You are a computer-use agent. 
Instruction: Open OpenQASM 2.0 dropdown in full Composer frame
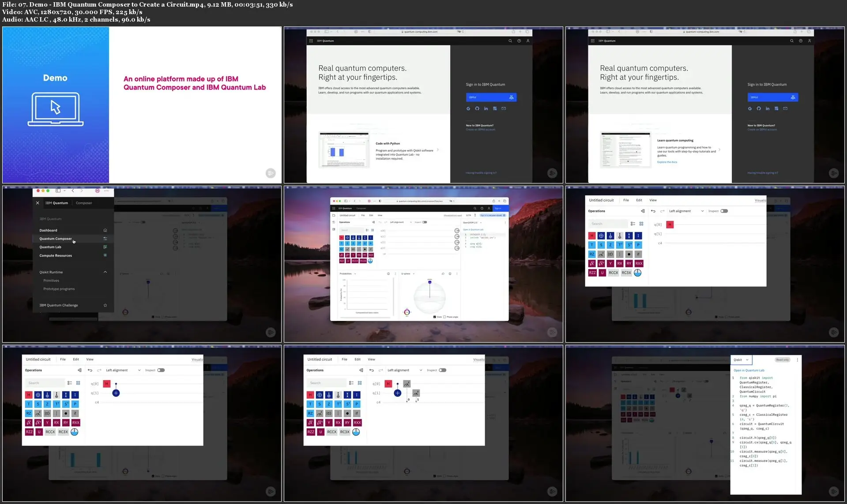[x=472, y=223]
